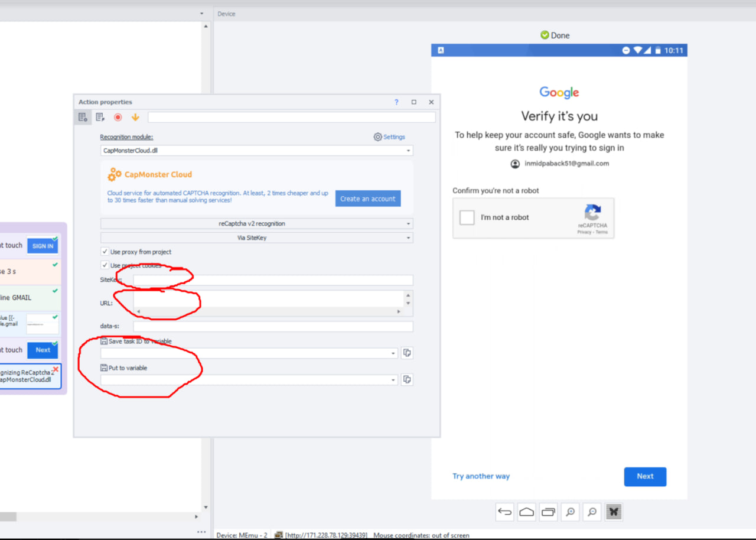Click the Try another way link

click(x=481, y=476)
